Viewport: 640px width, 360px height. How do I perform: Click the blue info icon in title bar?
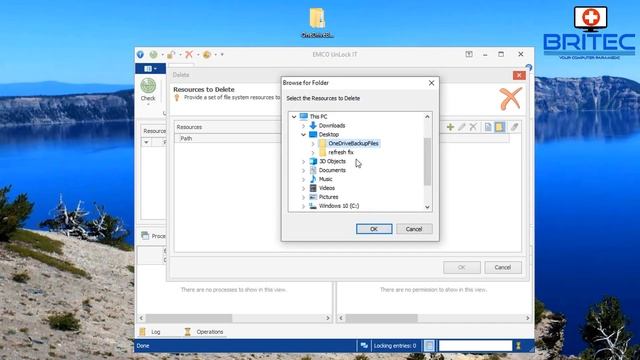(x=140, y=54)
